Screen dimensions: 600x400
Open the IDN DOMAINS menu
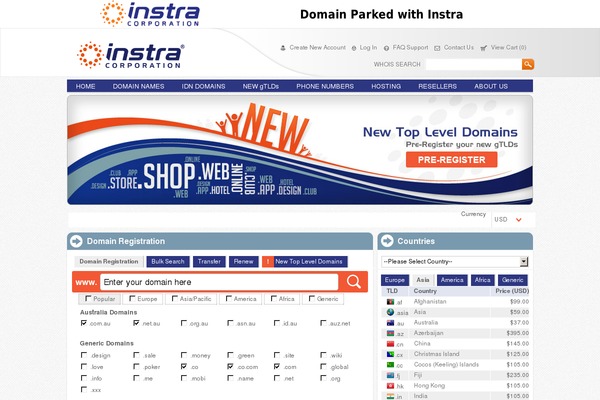(203, 86)
